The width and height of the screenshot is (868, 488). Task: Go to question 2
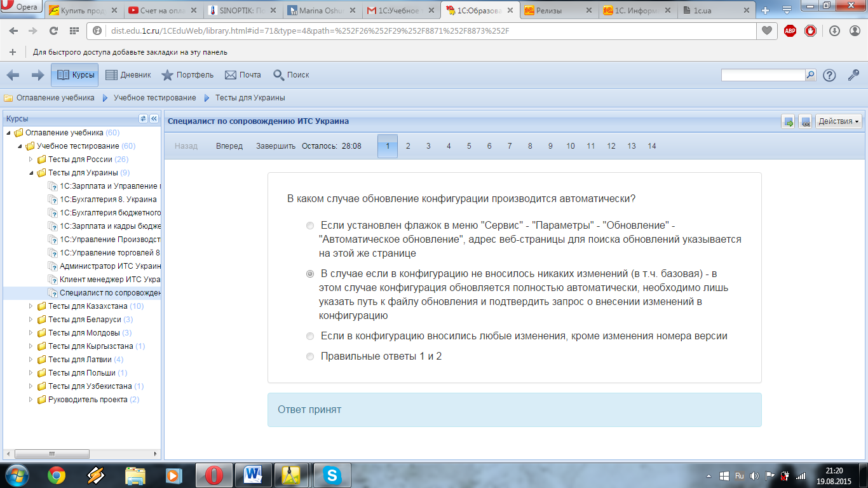click(x=408, y=146)
